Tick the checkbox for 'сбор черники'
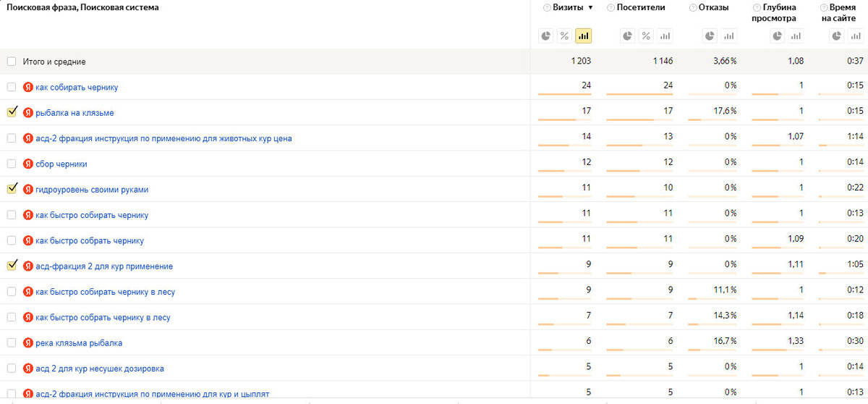Image resolution: width=868 pixels, height=404 pixels. click(x=11, y=164)
